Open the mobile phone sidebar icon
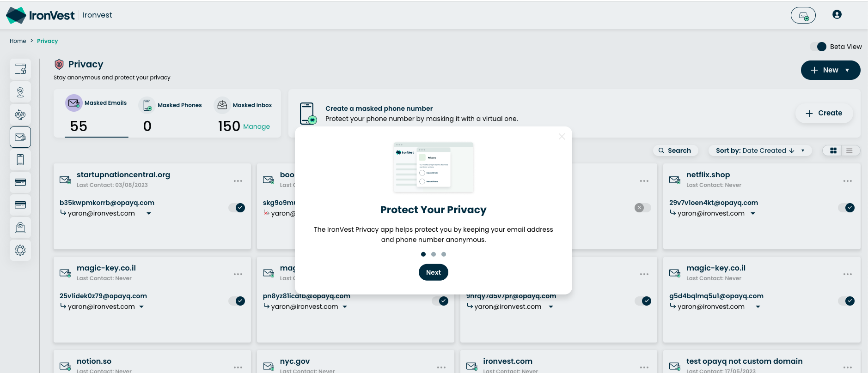Image resolution: width=868 pixels, height=373 pixels. click(20, 160)
